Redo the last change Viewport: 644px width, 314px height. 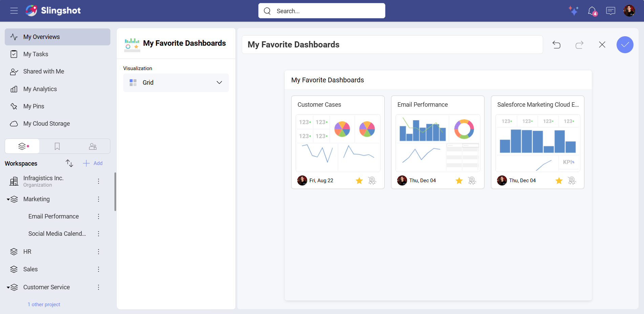(579, 44)
